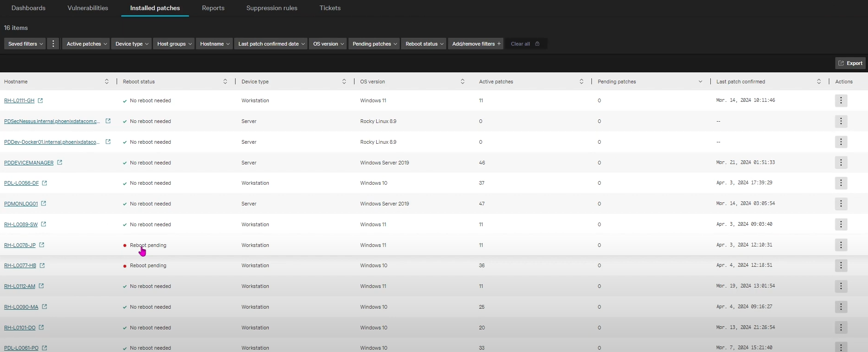Sort table by Active patches arrows
Image resolution: width=868 pixels, height=352 pixels.
coord(581,82)
